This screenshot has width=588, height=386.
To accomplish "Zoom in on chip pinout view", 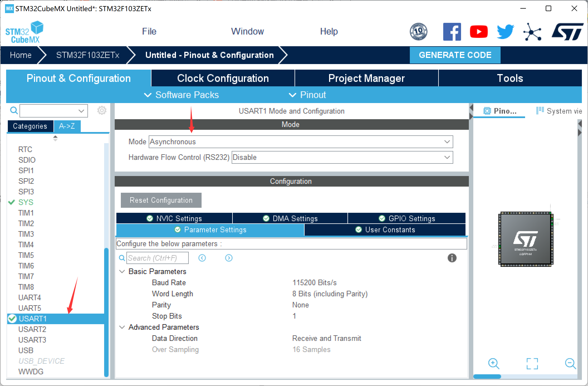I will [x=494, y=363].
